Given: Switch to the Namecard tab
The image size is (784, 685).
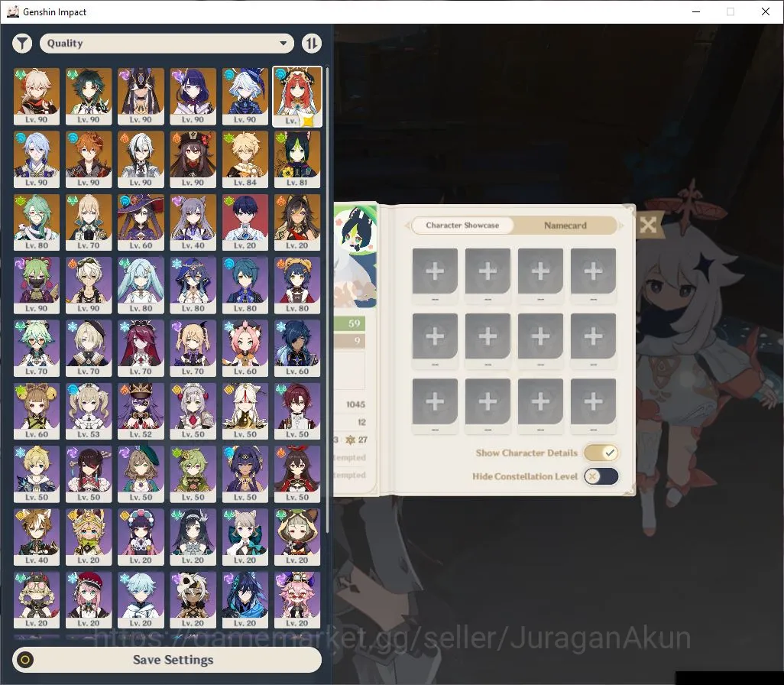Looking at the screenshot, I should (x=565, y=226).
